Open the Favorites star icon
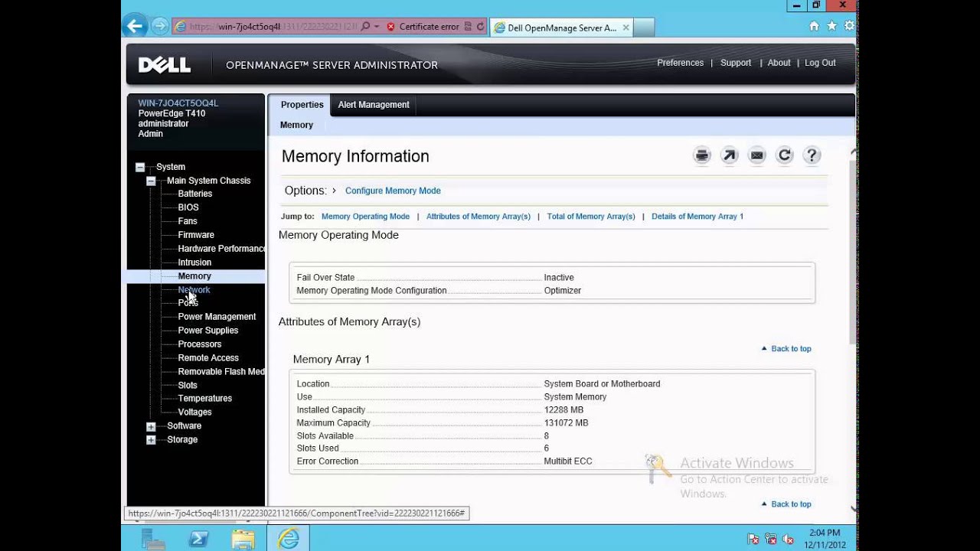This screenshot has height=551, width=980. point(831,26)
